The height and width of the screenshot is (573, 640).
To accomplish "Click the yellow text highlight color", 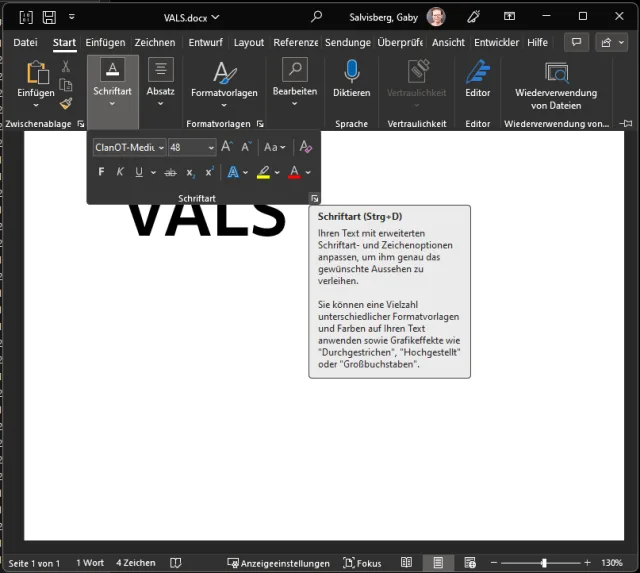I will pyautogui.click(x=263, y=172).
